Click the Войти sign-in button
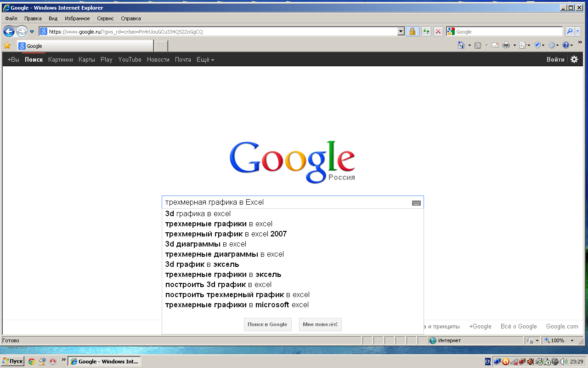 pos(555,59)
